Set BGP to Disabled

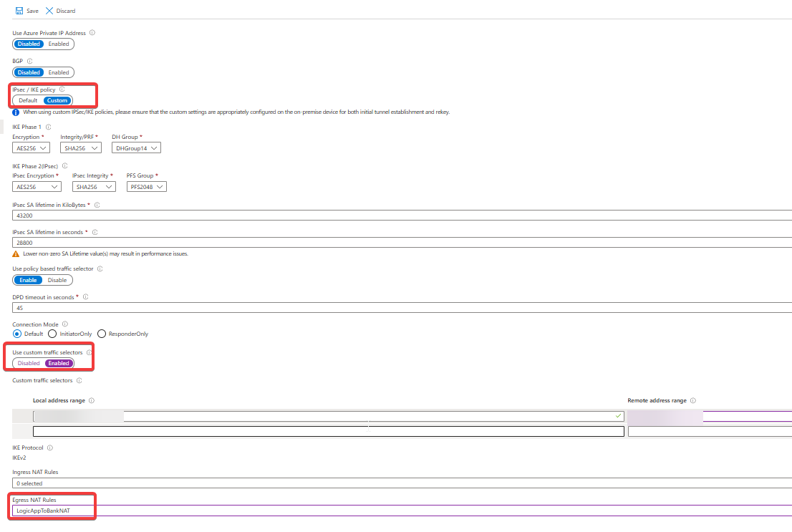click(x=29, y=73)
